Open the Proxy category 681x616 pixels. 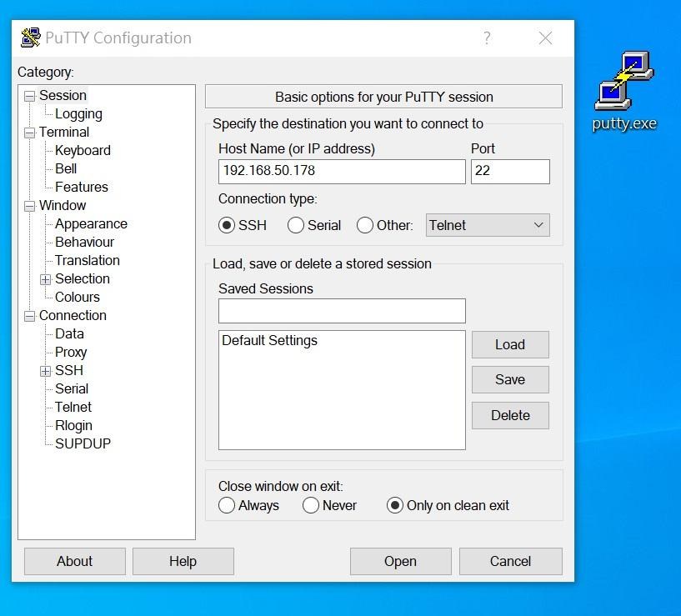click(x=71, y=352)
